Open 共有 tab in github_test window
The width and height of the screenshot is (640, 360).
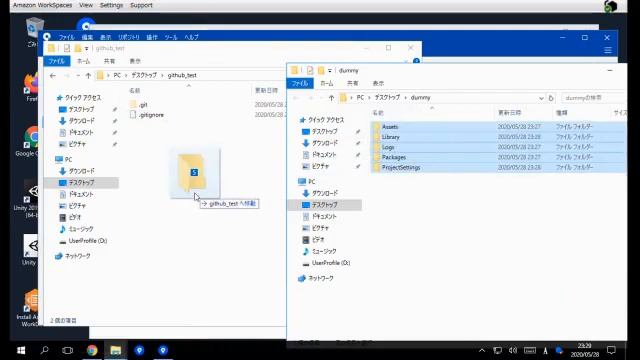[109, 61]
